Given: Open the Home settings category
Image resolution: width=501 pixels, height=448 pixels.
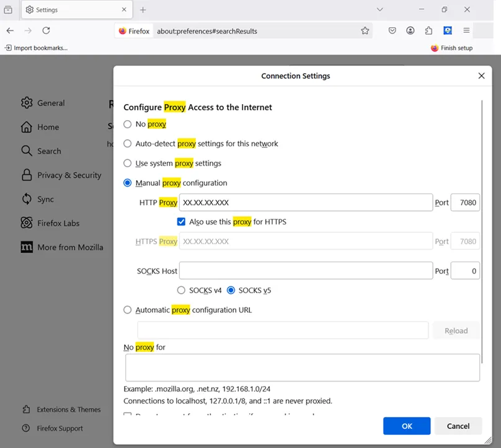Looking at the screenshot, I should pyautogui.click(x=40, y=127).
